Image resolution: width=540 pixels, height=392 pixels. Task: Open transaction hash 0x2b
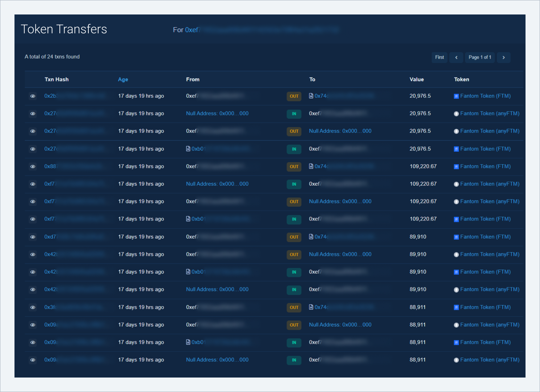click(x=75, y=96)
